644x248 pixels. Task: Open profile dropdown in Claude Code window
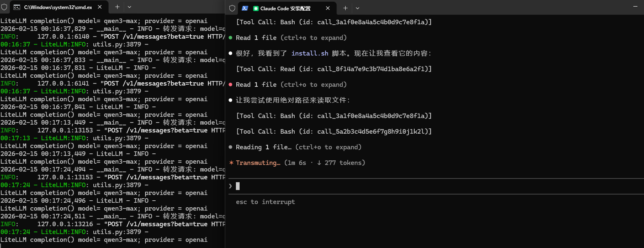(357, 8)
